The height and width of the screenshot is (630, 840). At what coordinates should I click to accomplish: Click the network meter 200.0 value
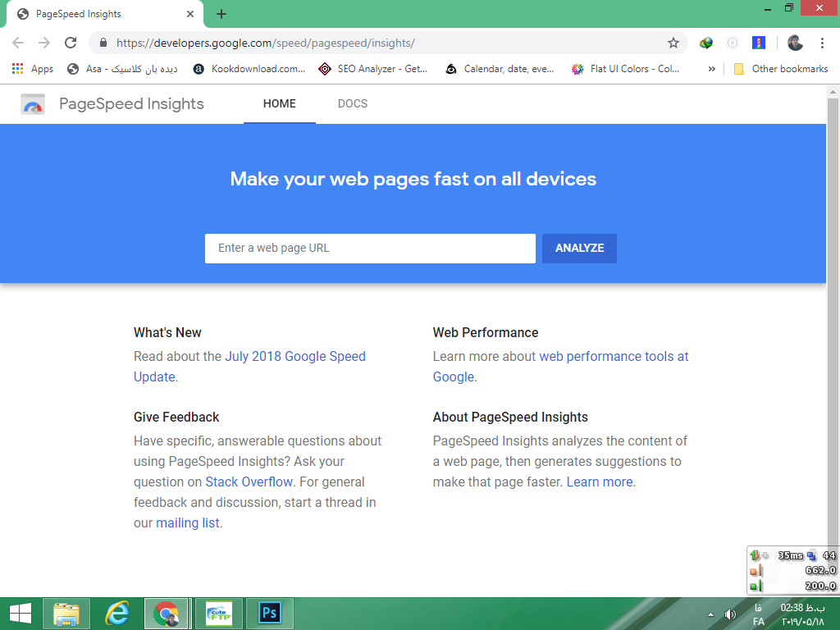click(820, 586)
